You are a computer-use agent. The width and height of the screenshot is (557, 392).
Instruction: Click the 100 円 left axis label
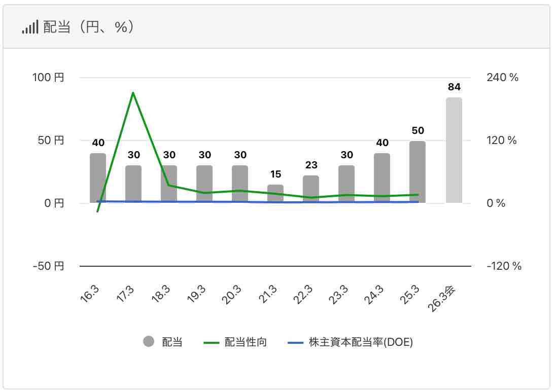[x=49, y=78]
